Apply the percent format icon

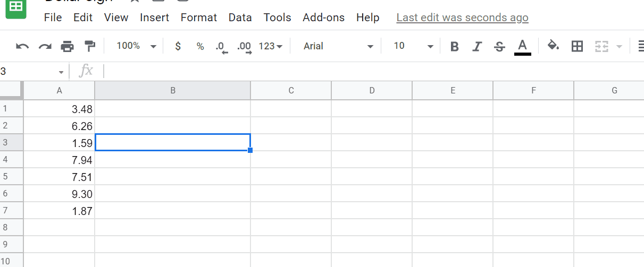200,47
